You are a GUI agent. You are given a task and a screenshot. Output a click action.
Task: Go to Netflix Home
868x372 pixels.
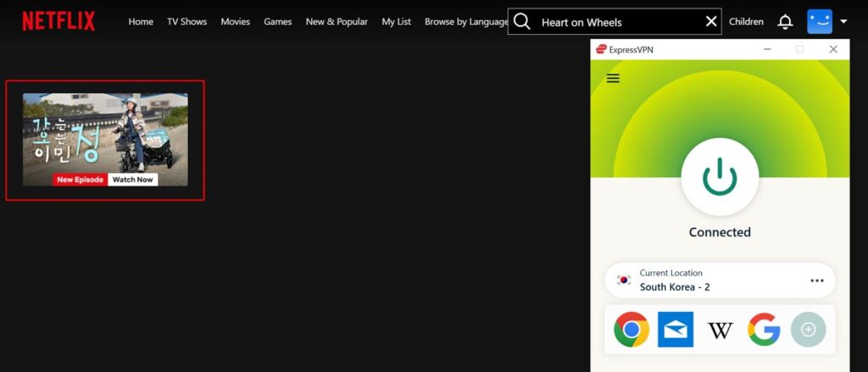point(141,21)
